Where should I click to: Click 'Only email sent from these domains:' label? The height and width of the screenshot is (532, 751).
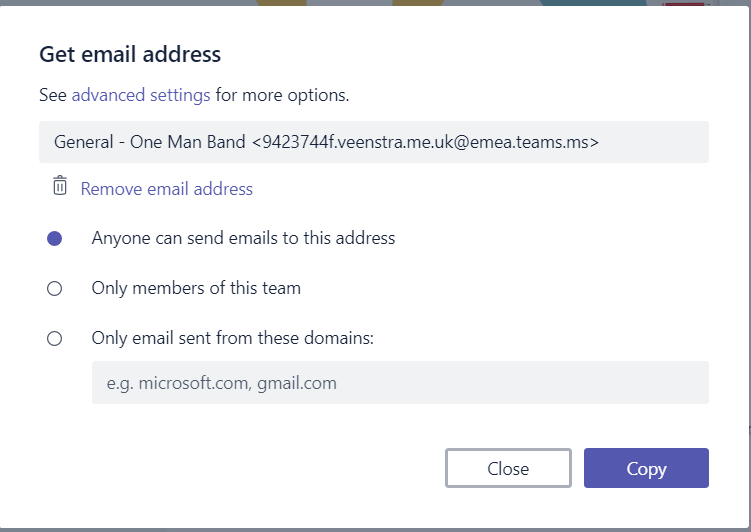(233, 338)
